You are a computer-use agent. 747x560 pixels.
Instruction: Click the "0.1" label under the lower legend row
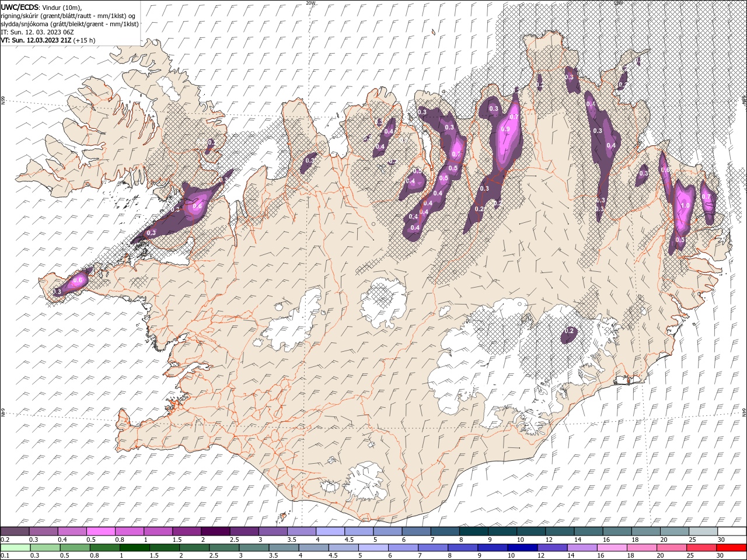click(4, 556)
